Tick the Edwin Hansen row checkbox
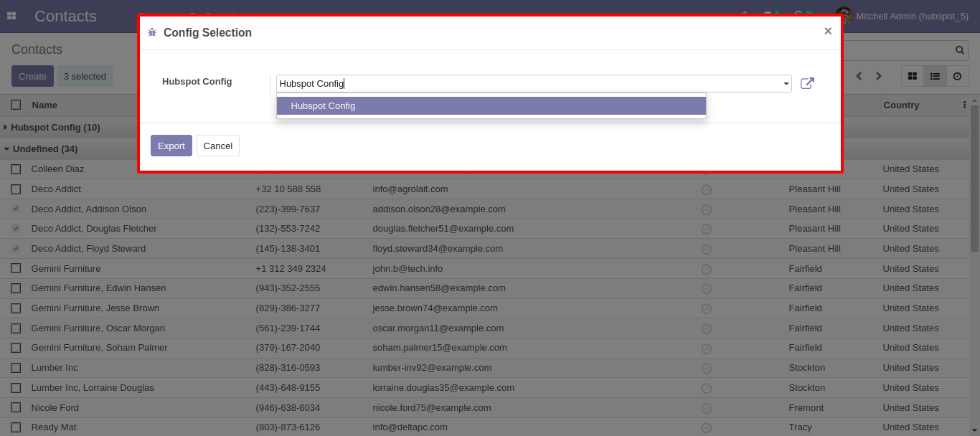The width and height of the screenshot is (980, 436). [16, 288]
